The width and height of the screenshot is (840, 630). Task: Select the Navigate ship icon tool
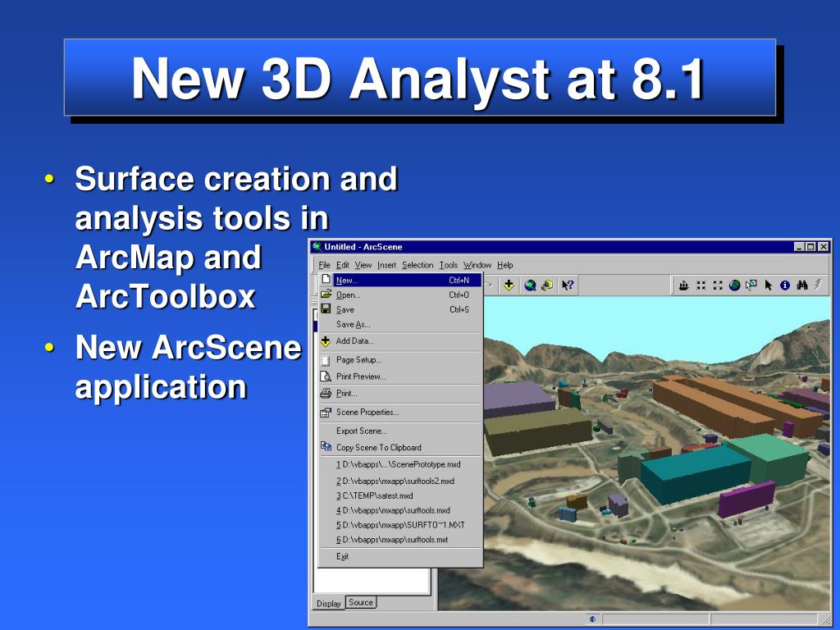click(x=683, y=285)
